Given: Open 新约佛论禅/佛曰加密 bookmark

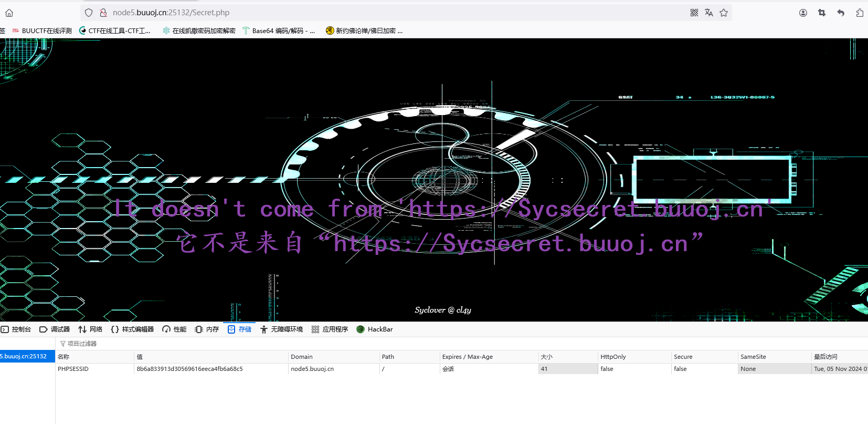Looking at the screenshot, I should click(x=364, y=31).
